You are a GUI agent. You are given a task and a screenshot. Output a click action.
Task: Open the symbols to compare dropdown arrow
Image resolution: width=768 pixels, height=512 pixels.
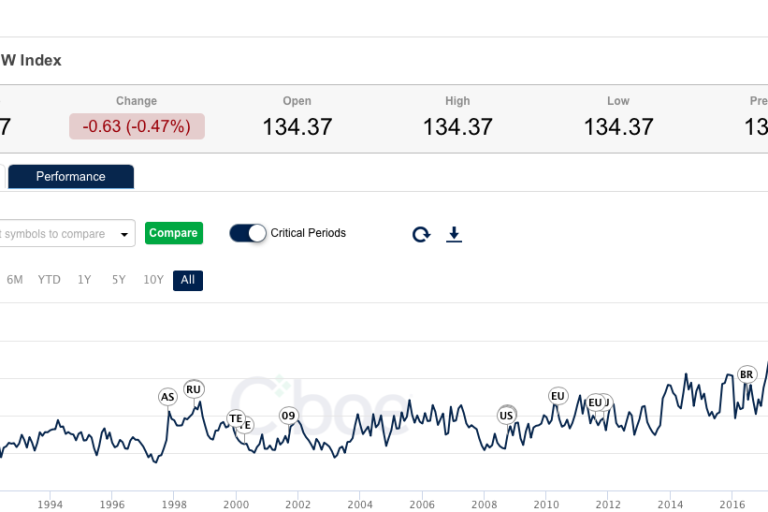pos(124,234)
